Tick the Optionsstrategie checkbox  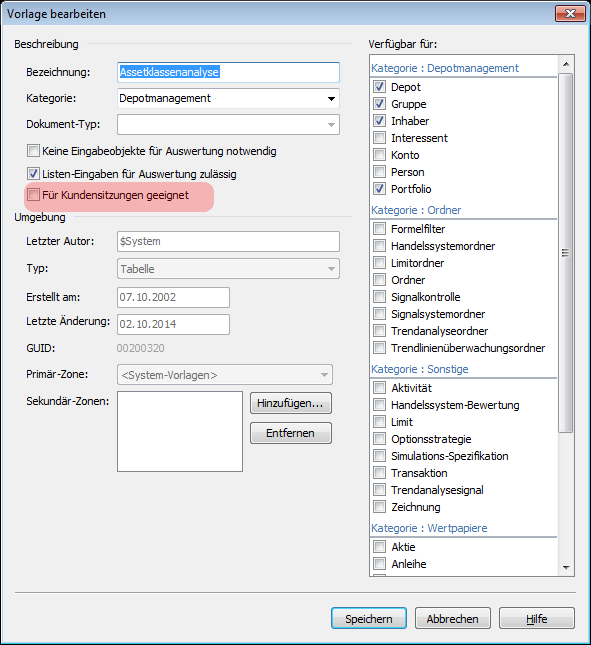tap(379, 439)
